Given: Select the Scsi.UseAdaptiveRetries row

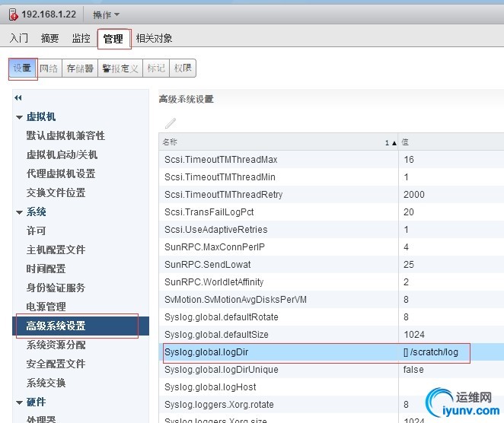Looking at the screenshot, I should (331, 230).
